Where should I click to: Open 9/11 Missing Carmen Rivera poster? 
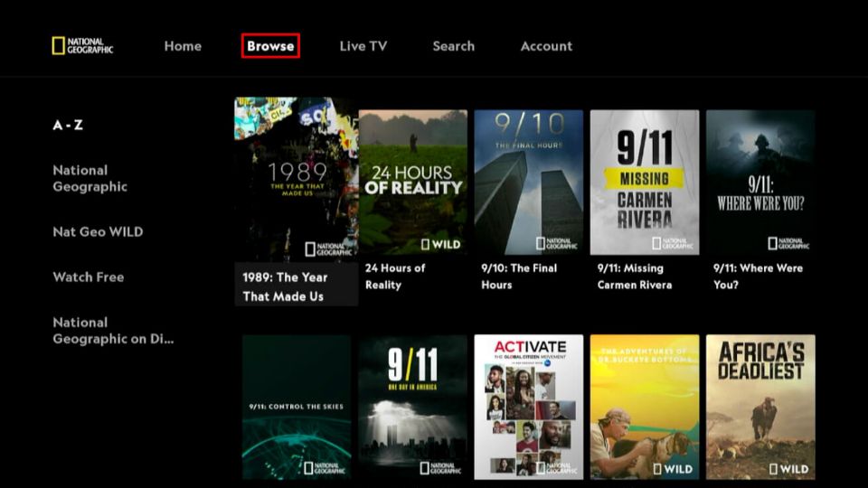click(x=645, y=183)
